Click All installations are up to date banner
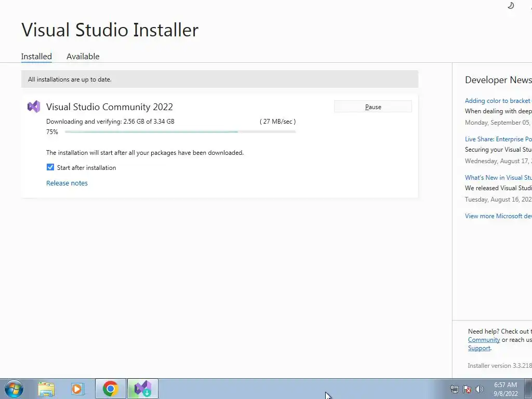 pos(220,79)
